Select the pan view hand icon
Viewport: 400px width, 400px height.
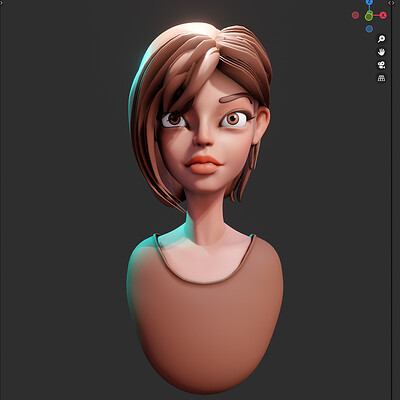(381, 52)
